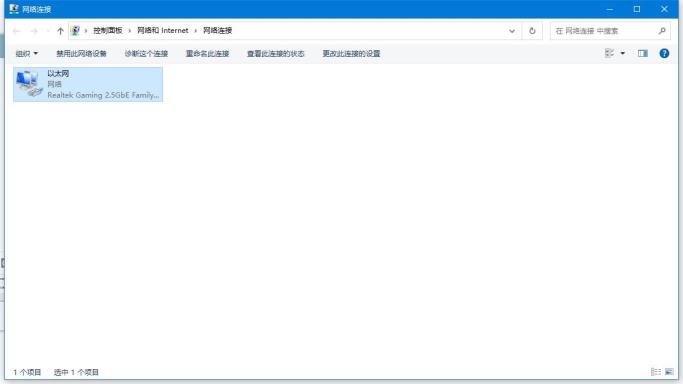Screen dimensions: 683x384
Task: Click the change view icon
Action: coord(609,53)
